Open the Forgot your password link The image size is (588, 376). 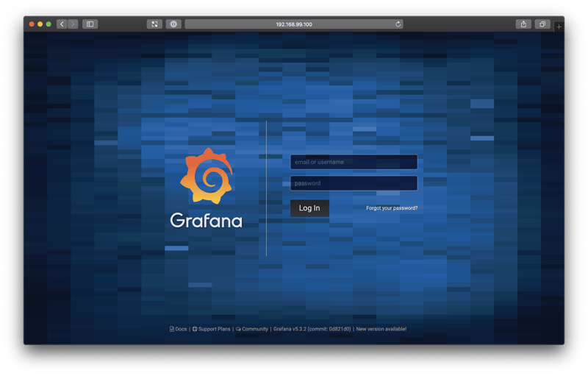tap(392, 208)
